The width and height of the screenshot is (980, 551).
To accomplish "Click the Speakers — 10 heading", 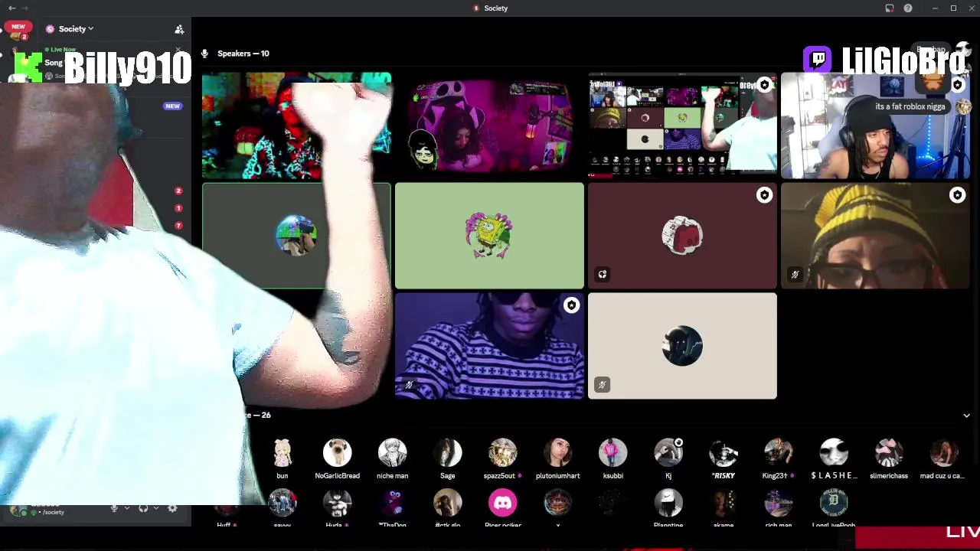I will tap(243, 54).
